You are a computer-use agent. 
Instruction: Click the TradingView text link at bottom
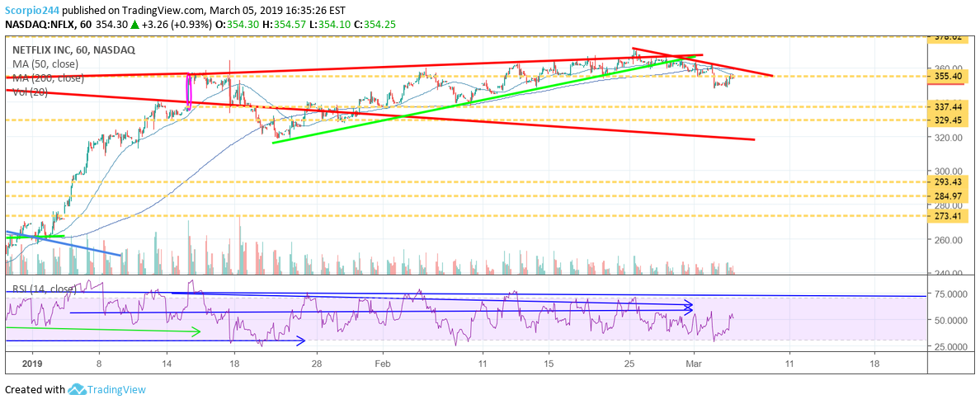118,389
